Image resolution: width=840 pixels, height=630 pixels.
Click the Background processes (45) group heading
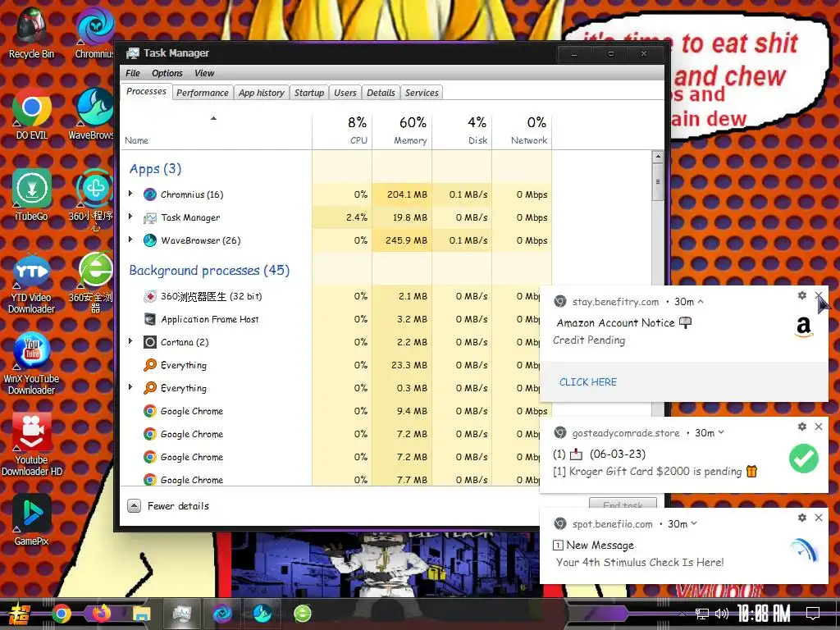(x=209, y=270)
